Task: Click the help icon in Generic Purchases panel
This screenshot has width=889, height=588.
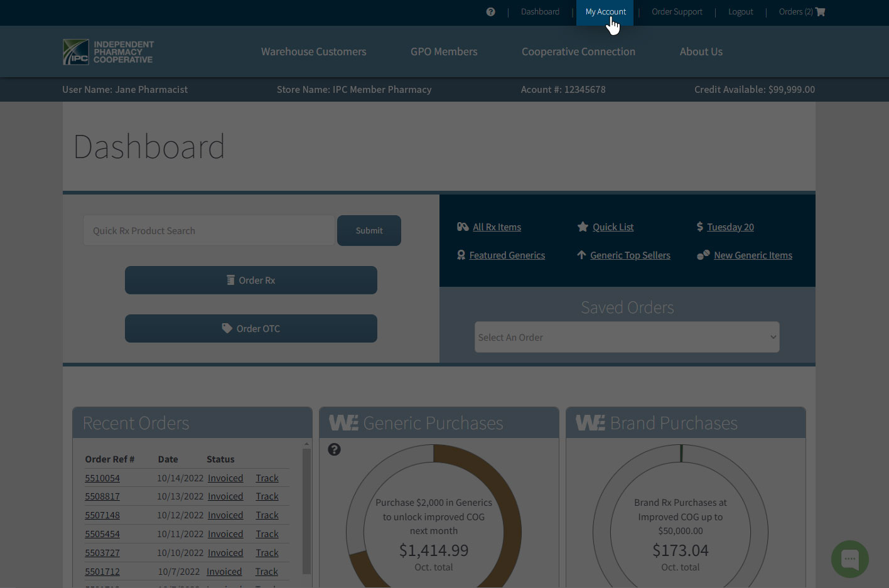Action: [x=335, y=449]
